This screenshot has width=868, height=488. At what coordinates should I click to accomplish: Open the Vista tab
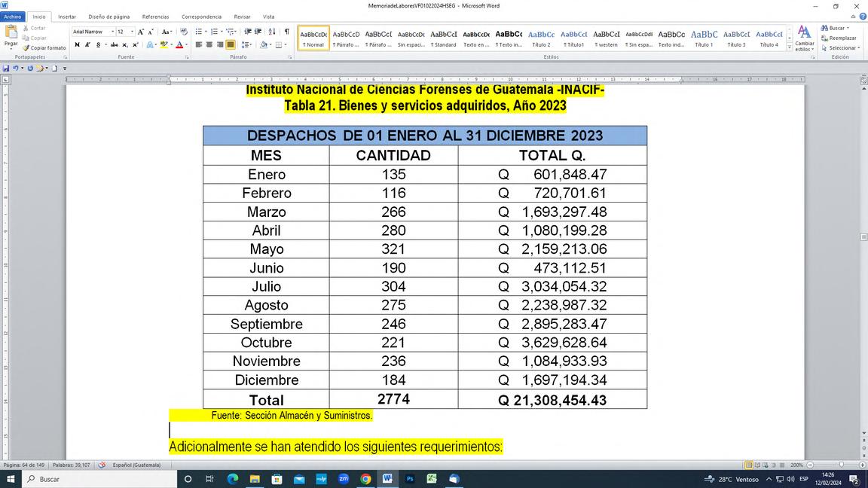coord(268,17)
